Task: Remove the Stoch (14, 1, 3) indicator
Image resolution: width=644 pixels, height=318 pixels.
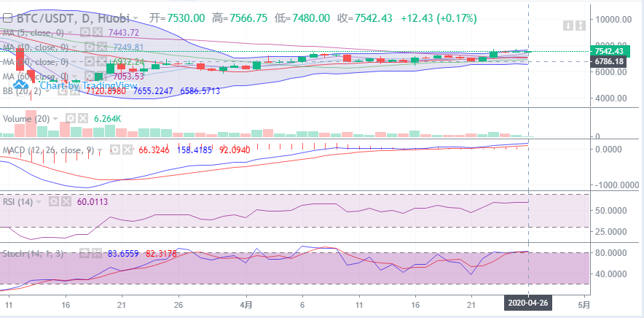Action: click(97, 254)
